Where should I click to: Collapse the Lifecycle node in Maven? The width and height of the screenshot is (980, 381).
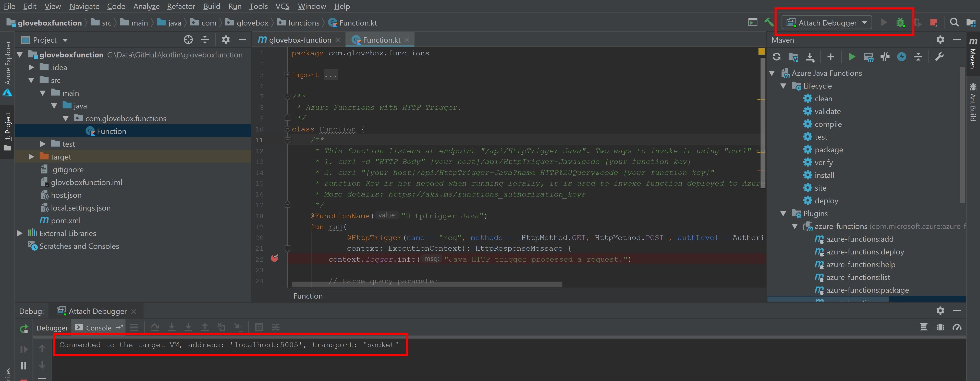coord(783,86)
